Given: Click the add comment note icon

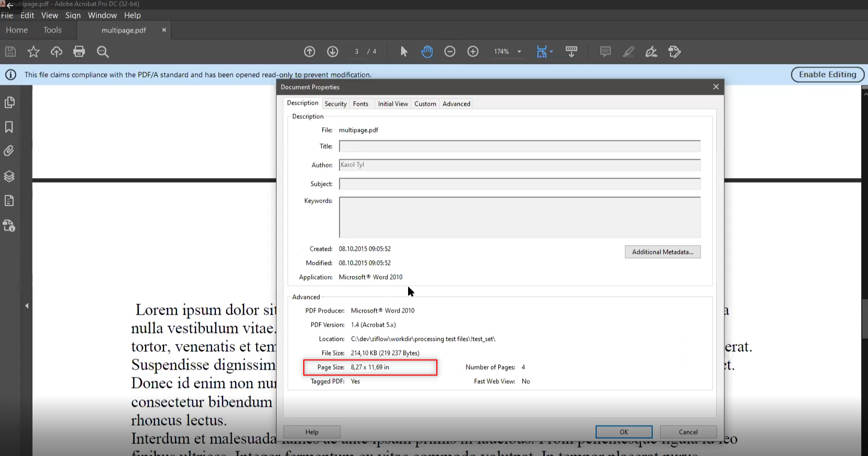Looking at the screenshot, I should (x=605, y=51).
